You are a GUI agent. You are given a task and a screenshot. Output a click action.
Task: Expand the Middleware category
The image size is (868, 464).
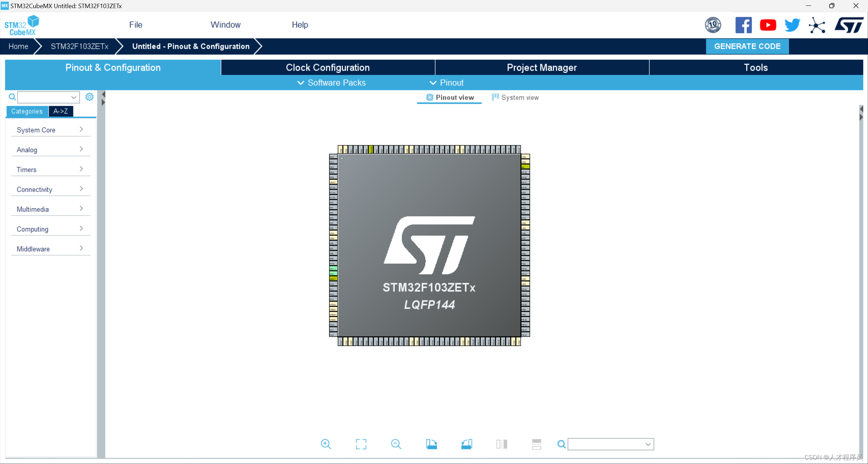pos(51,249)
